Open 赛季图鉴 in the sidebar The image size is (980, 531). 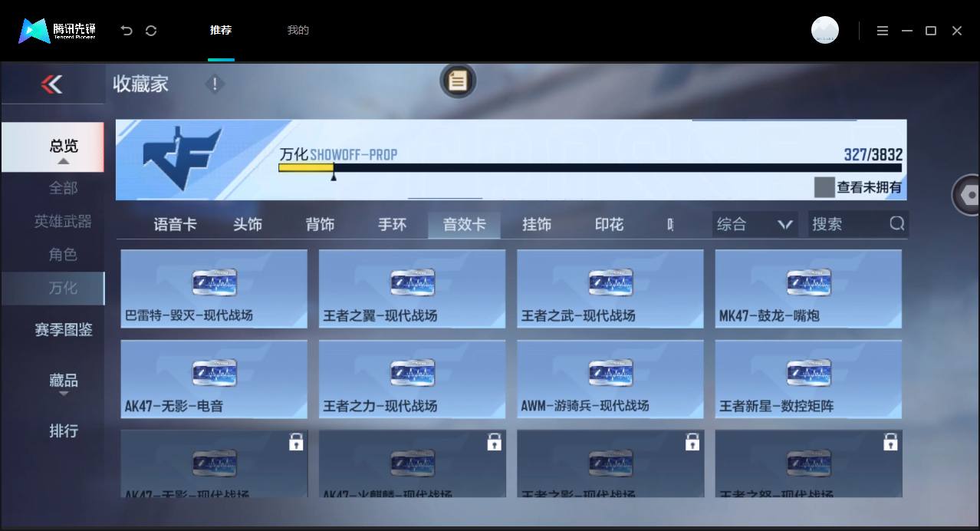point(64,330)
